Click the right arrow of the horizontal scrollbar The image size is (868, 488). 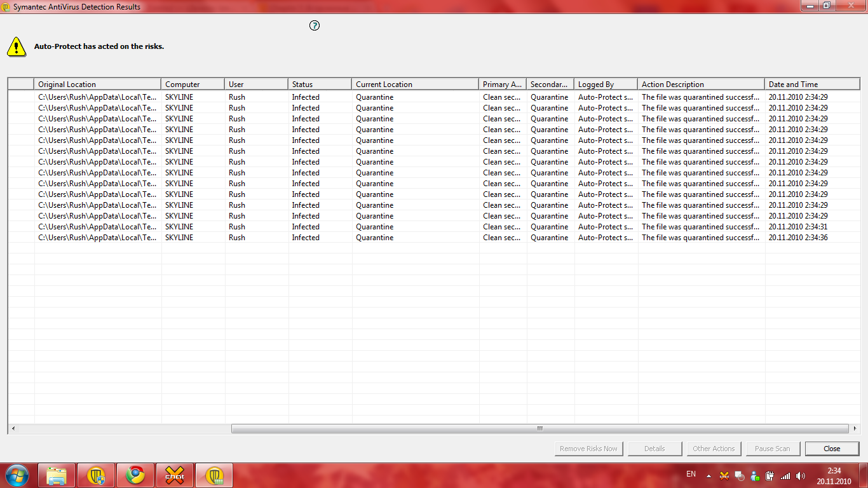click(855, 428)
